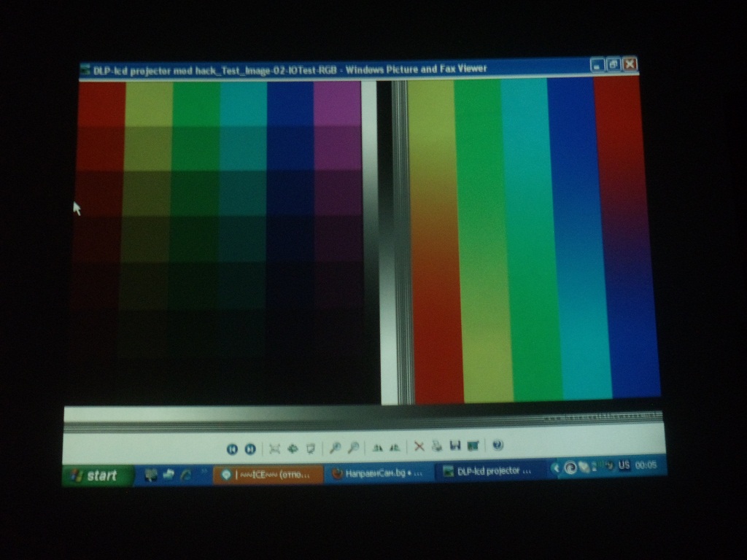Rotate the image clockwise

[377, 448]
